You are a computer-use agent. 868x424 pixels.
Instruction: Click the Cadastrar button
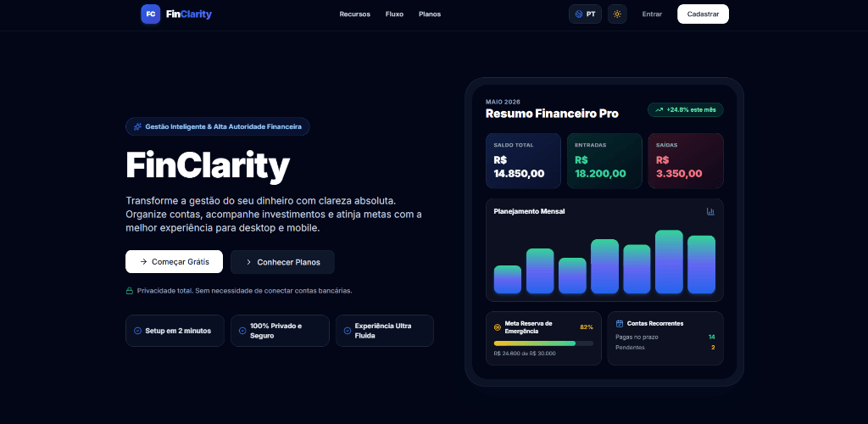pyautogui.click(x=703, y=14)
